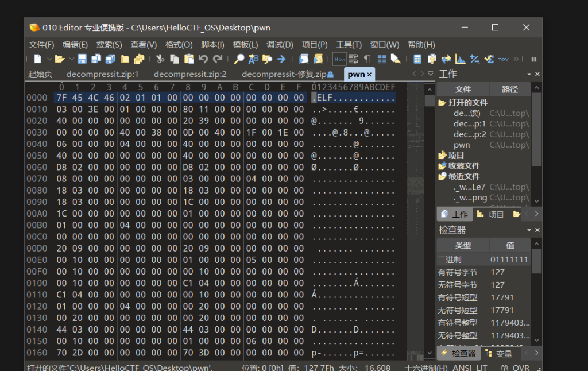Run a template with the yellow scroll icon

318,59
